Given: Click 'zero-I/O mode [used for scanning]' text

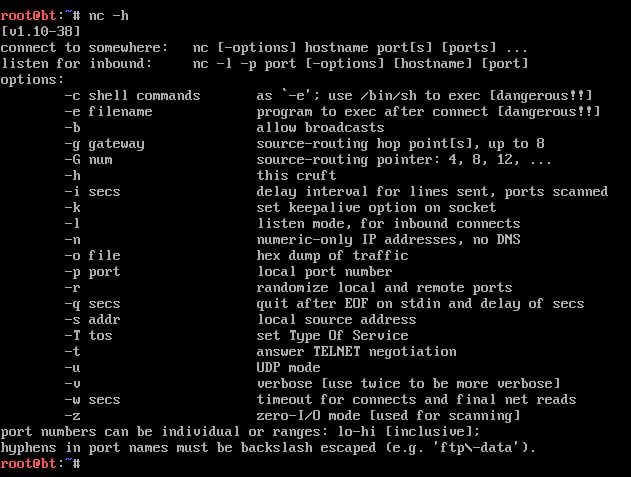Looking at the screenshot, I should point(388,415).
